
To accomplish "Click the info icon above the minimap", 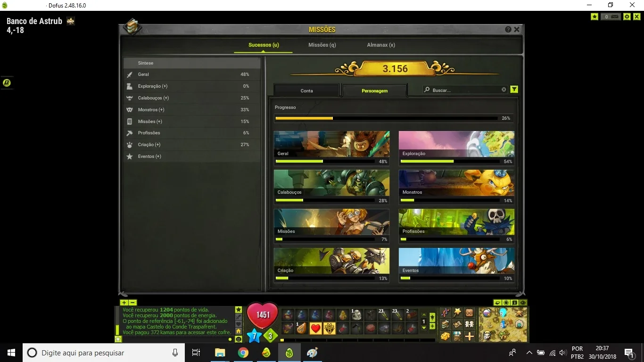I will [514, 303].
